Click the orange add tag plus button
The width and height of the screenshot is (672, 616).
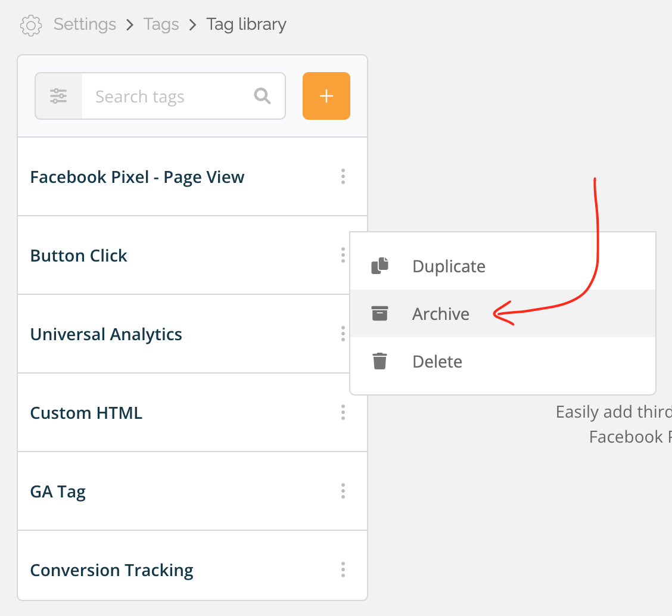pyautogui.click(x=326, y=96)
